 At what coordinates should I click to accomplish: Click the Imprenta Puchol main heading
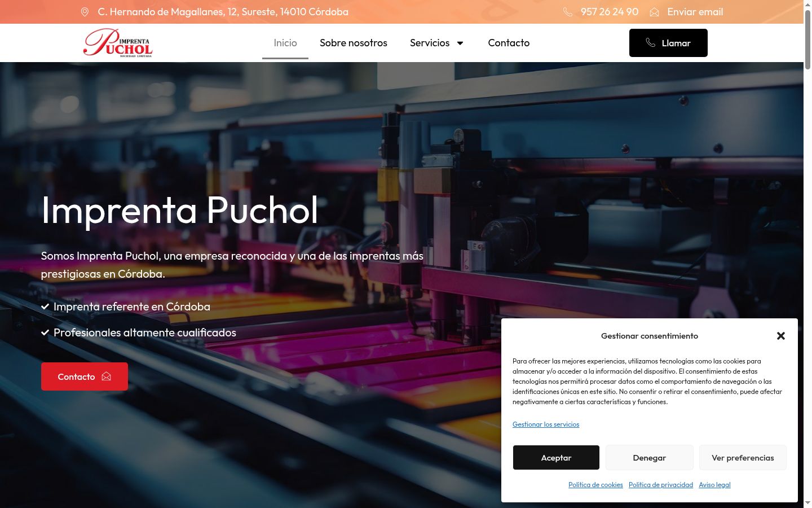click(180, 210)
